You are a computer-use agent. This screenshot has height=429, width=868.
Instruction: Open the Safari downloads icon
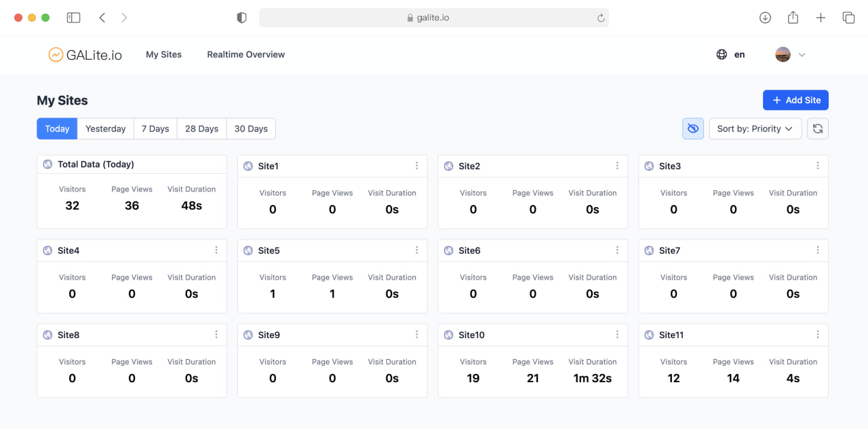tap(765, 18)
